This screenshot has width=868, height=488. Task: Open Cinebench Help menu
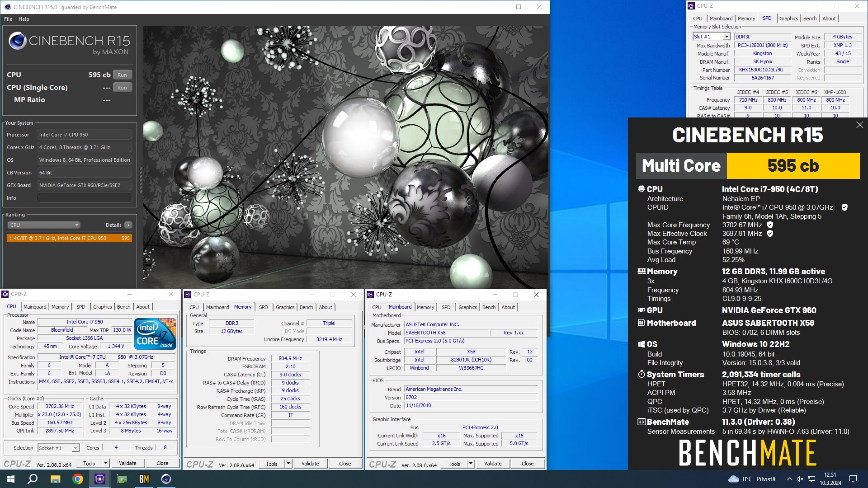coord(24,19)
